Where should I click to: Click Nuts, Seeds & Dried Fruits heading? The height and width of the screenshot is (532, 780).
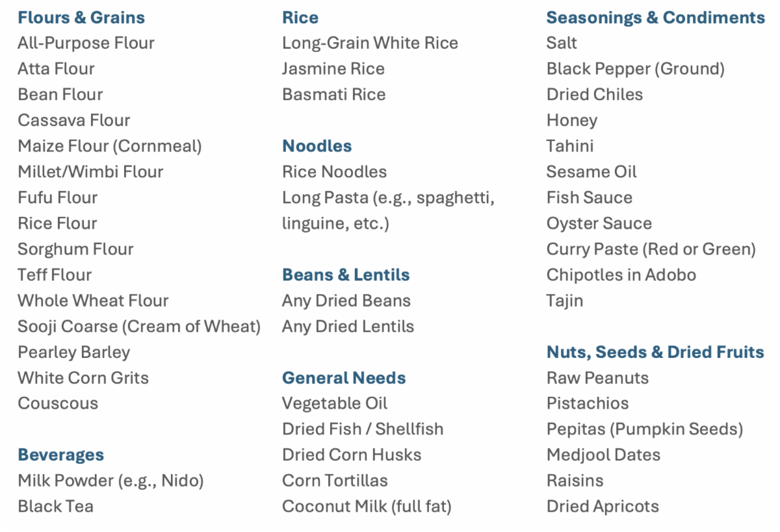[655, 352]
